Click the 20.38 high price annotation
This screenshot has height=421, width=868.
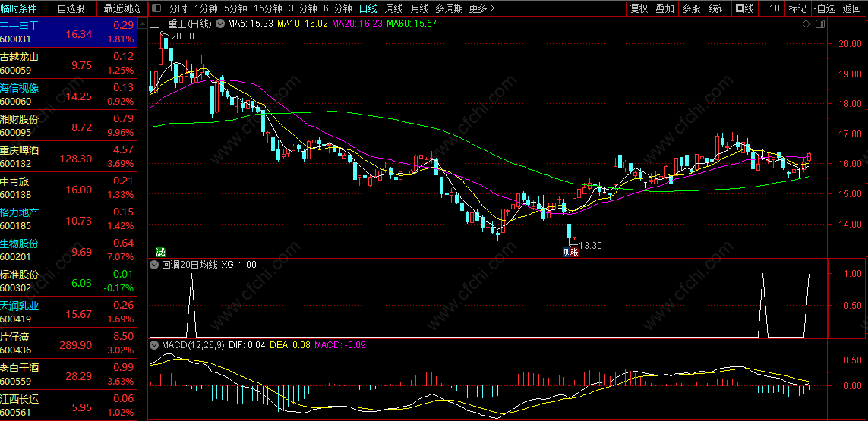(183, 36)
